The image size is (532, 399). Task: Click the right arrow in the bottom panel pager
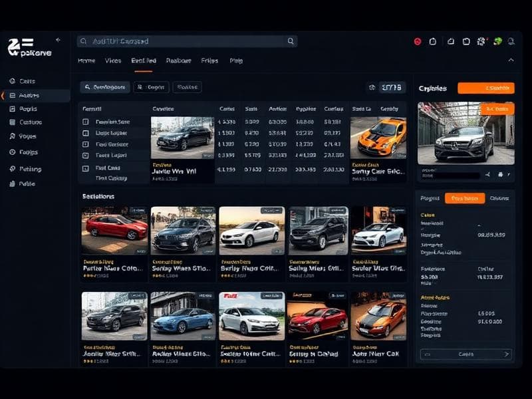tap(506, 354)
